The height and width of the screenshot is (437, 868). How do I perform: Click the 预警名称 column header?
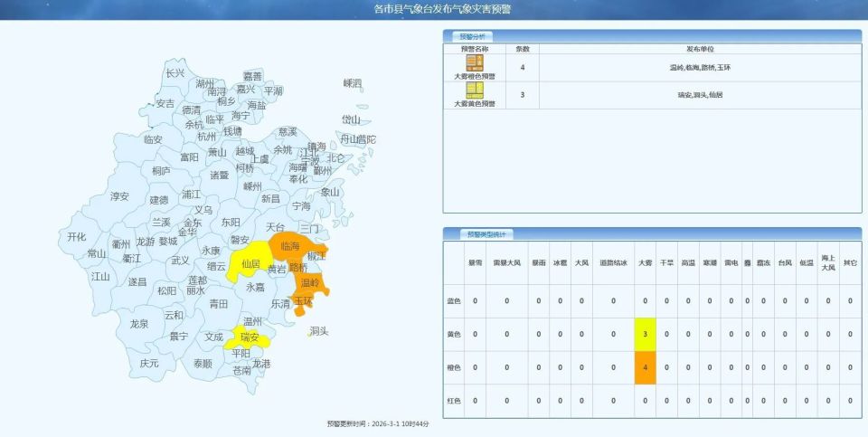[475, 49]
